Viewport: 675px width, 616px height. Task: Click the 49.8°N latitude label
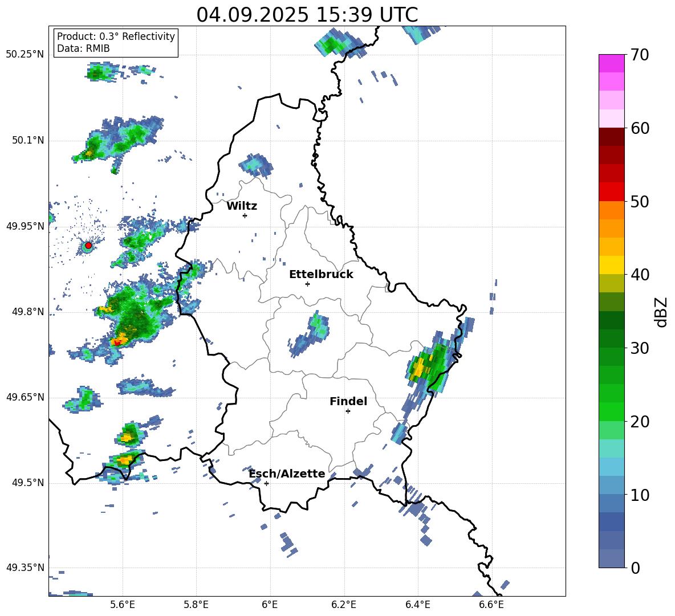tap(28, 312)
